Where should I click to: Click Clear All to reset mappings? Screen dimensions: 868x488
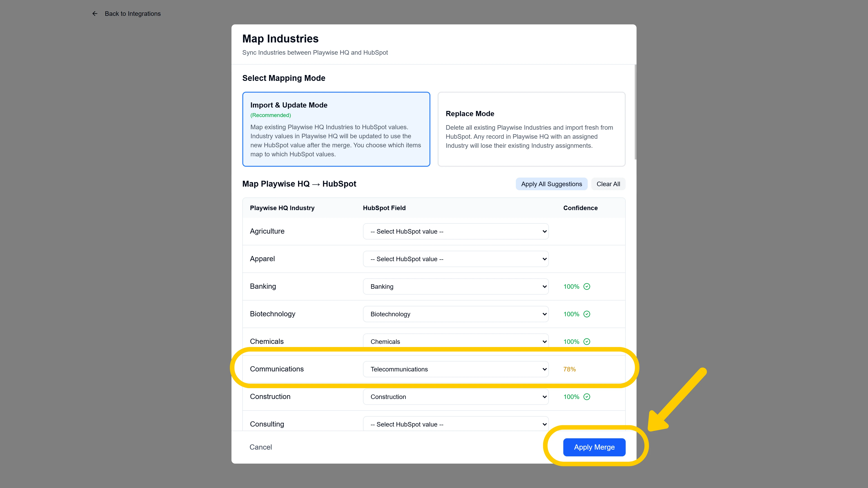[608, 184]
